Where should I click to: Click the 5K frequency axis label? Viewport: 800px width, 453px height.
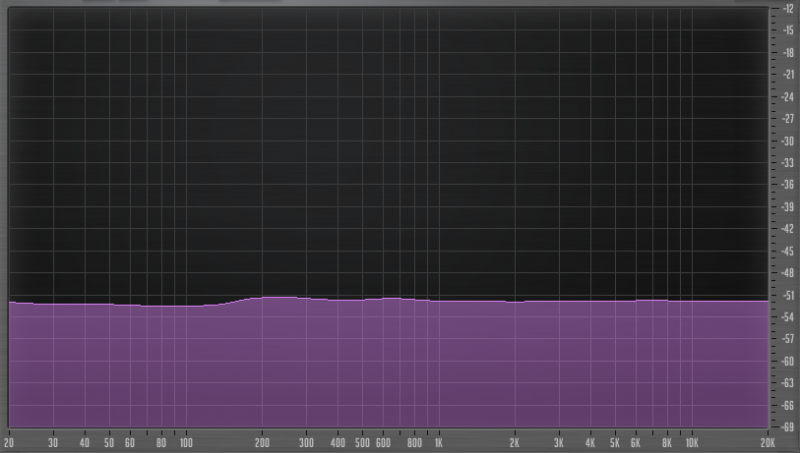pos(615,442)
